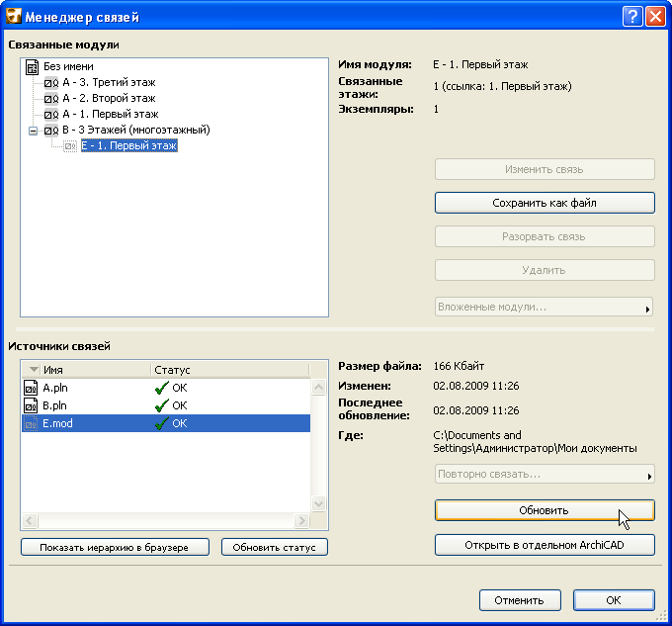
Task: Select tree item А - 1. Первый этаж
Action: pos(111,114)
